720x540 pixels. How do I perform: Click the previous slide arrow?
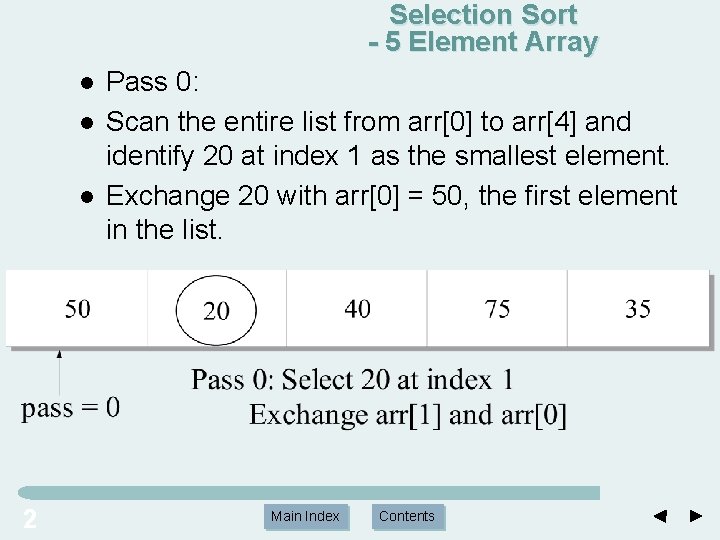660,516
